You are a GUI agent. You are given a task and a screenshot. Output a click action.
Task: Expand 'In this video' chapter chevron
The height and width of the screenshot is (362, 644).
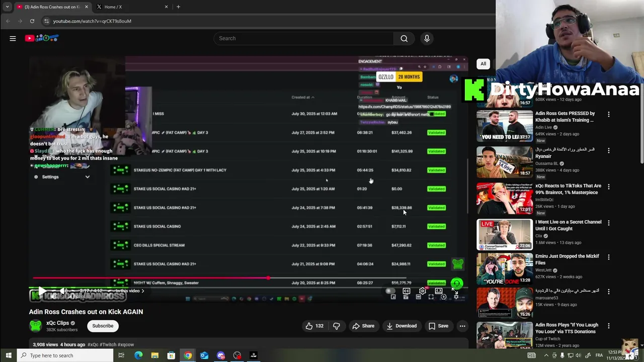[142, 291]
